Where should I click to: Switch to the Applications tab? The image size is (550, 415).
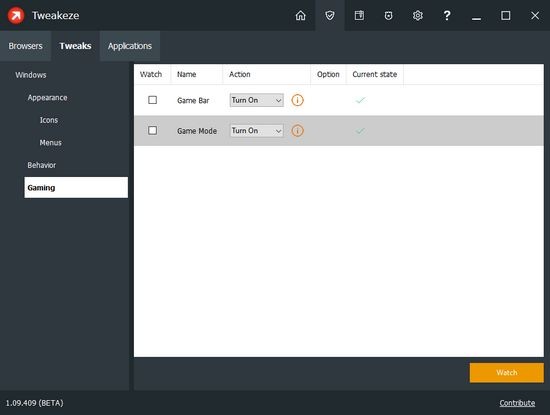coord(130,46)
